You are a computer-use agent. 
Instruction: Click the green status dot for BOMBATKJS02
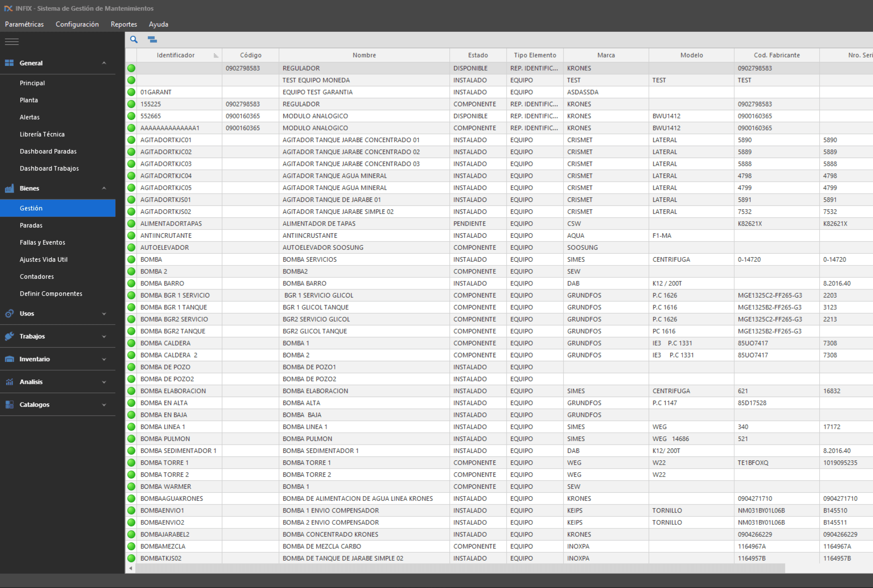[131, 558]
